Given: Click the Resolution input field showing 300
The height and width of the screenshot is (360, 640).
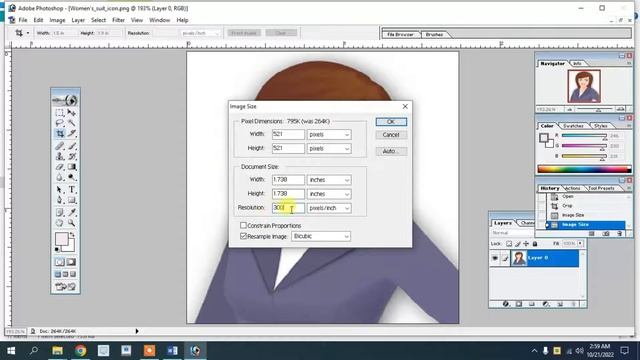Looking at the screenshot, I should (288, 208).
